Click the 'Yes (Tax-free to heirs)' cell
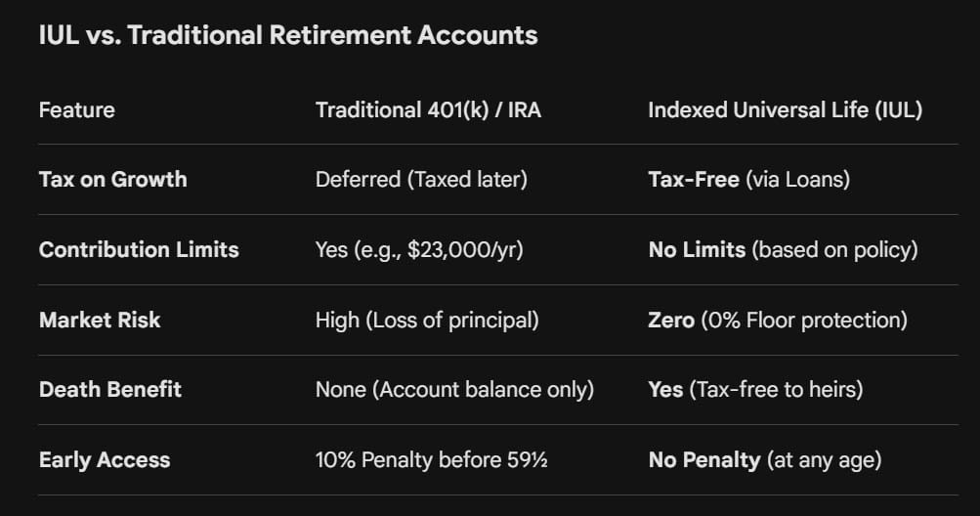This screenshot has height=516, width=980. (x=755, y=390)
